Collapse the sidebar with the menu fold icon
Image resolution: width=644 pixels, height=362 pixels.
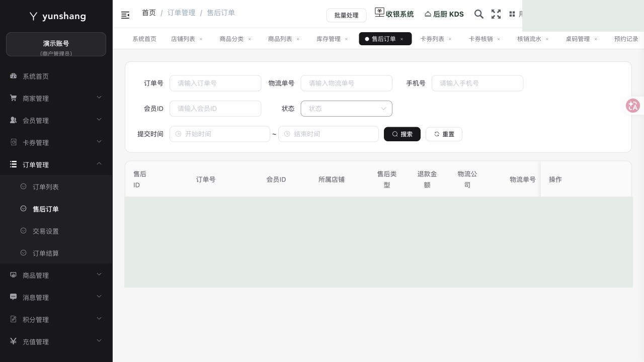pos(125,15)
